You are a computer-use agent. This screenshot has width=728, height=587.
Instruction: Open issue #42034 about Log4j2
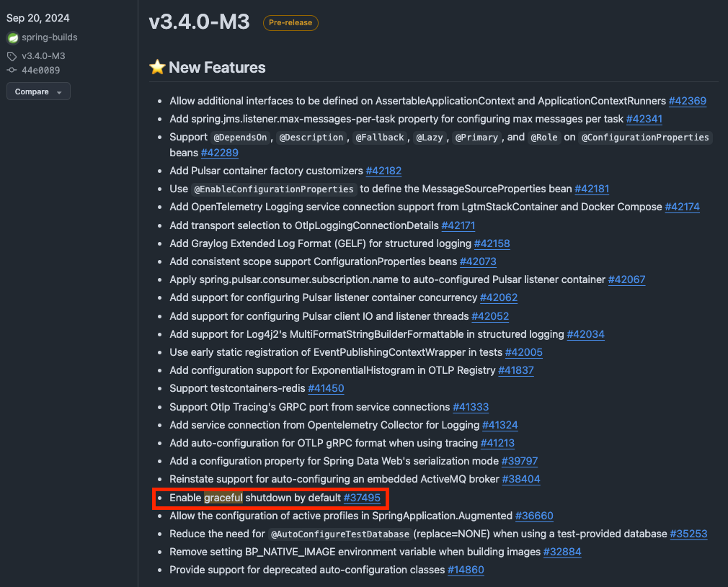coord(585,335)
